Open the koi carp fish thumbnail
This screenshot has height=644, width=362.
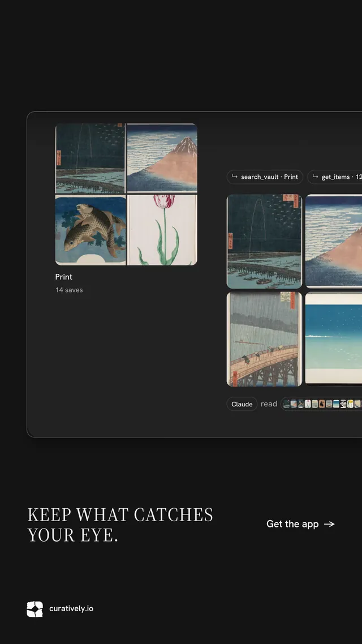point(90,230)
